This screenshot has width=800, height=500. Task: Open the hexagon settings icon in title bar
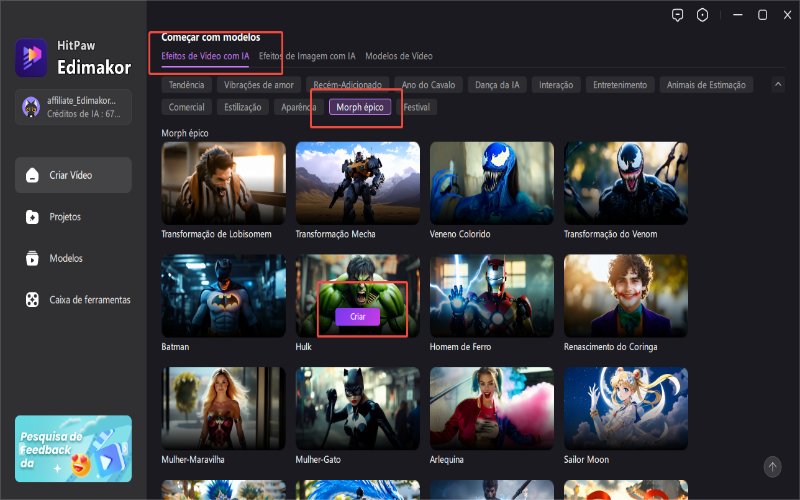point(703,15)
